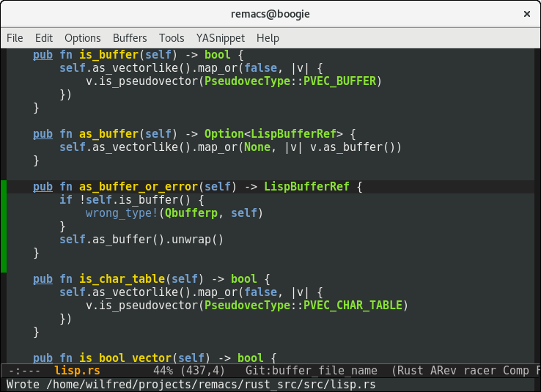
Task: Click the lisp.rs buffer name in mode line
Action: [77, 371]
